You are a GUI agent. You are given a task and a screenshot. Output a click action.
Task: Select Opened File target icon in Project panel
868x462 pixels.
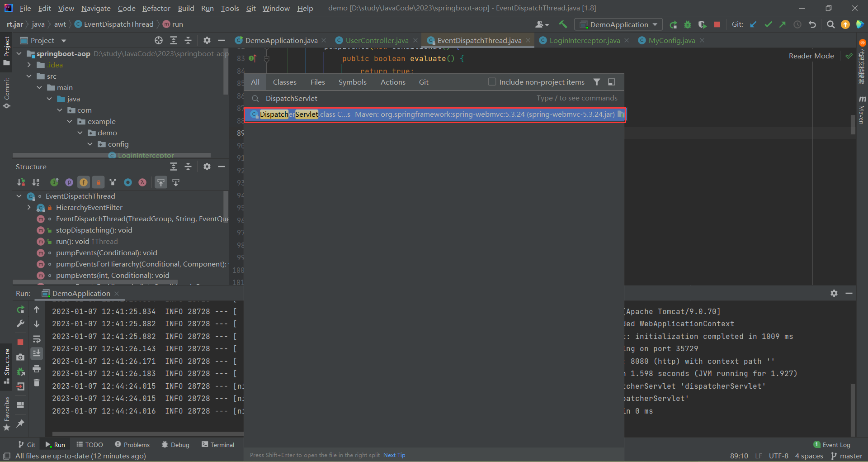pyautogui.click(x=159, y=40)
